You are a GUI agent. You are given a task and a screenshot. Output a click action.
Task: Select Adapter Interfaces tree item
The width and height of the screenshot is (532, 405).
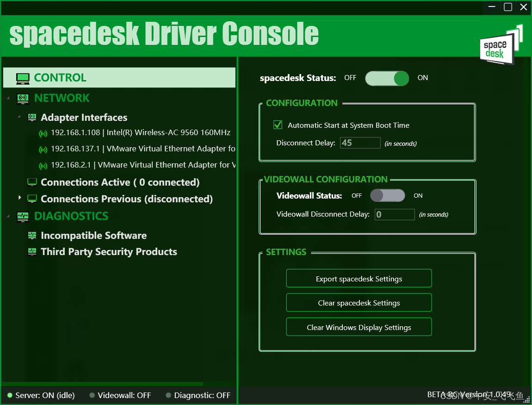(84, 118)
